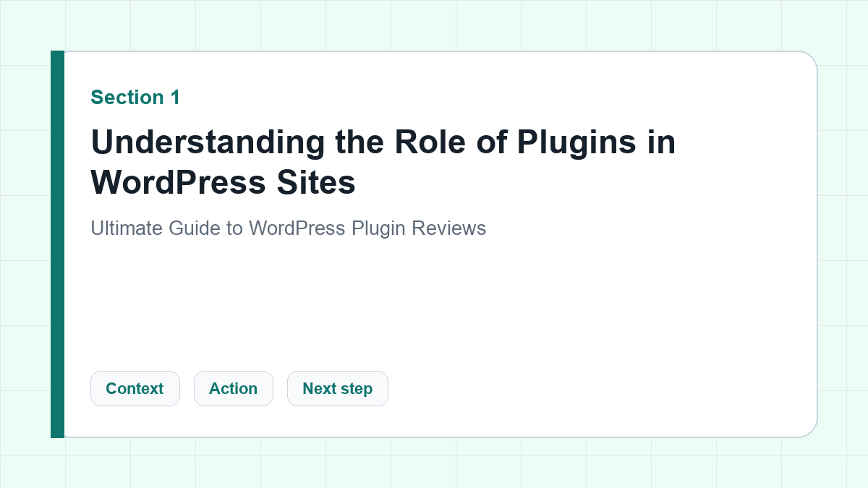868x488 pixels.
Task: Click subtitle 'Ultimate Guide to WordPress Plugin Reviews'
Action: [288, 228]
